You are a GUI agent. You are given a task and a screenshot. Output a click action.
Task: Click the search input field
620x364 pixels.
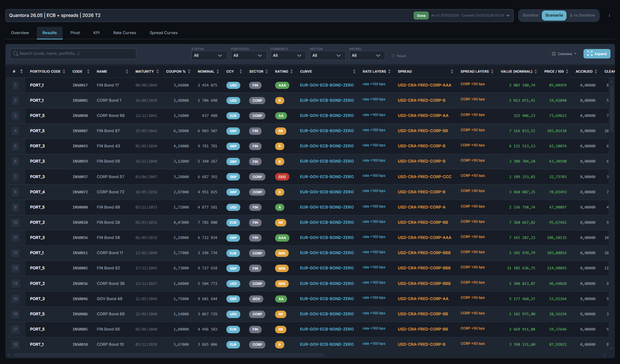pyautogui.click(x=73, y=53)
